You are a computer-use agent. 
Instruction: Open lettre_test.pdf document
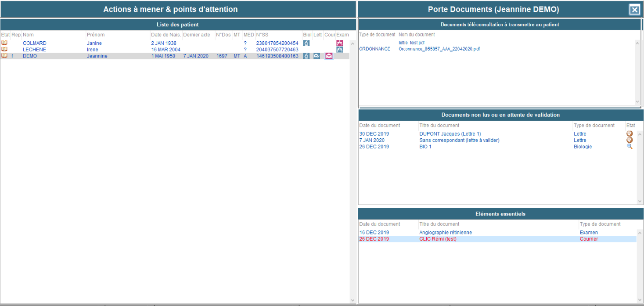(411, 43)
